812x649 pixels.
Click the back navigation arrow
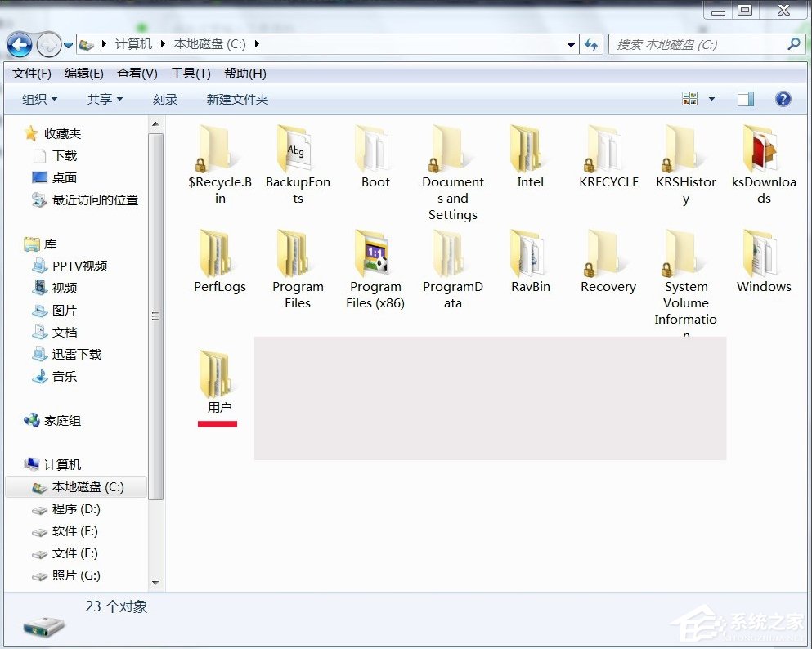tap(18, 45)
